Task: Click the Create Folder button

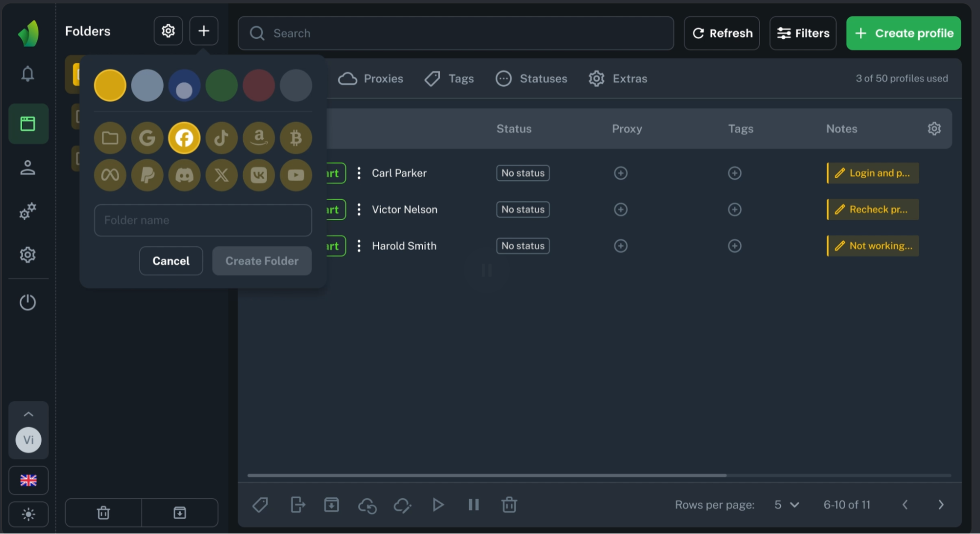Action: pos(262,261)
